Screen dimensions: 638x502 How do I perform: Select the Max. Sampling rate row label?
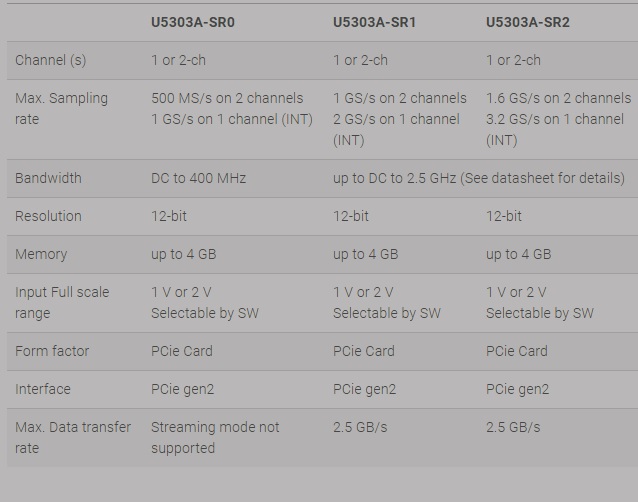click(x=61, y=108)
